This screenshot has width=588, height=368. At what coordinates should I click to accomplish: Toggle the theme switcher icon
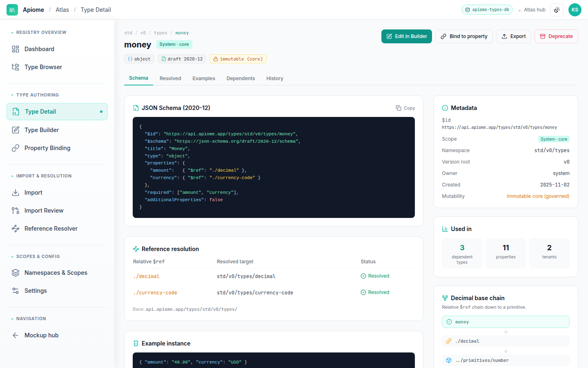[557, 10]
